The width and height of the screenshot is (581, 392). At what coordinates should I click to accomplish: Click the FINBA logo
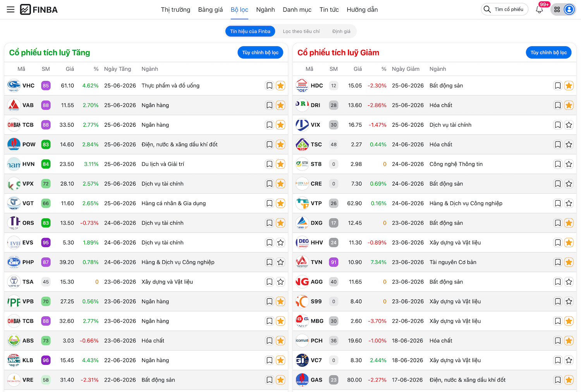(x=39, y=9)
